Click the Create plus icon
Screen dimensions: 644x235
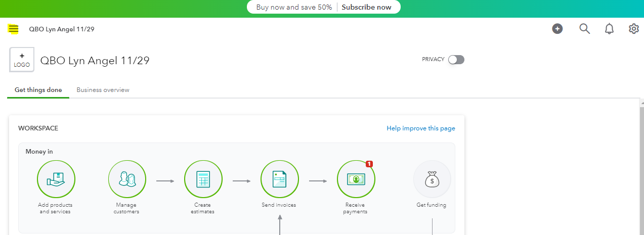coord(557,29)
